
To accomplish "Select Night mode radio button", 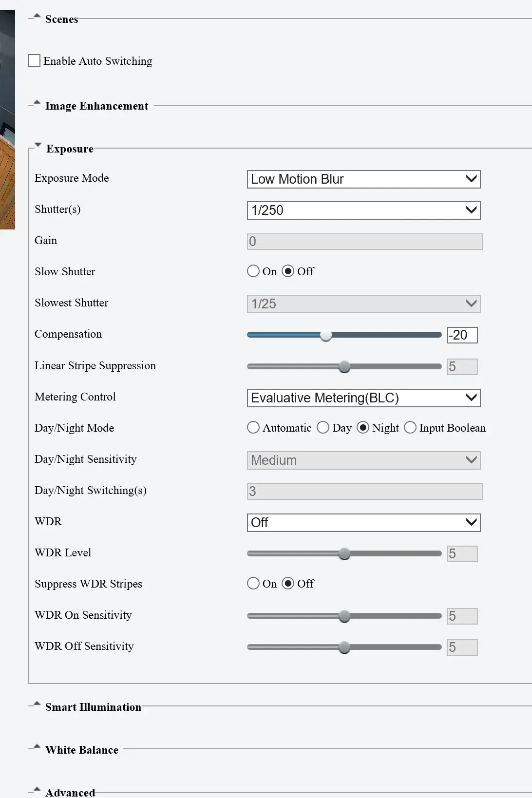I will tap(363, 428).
